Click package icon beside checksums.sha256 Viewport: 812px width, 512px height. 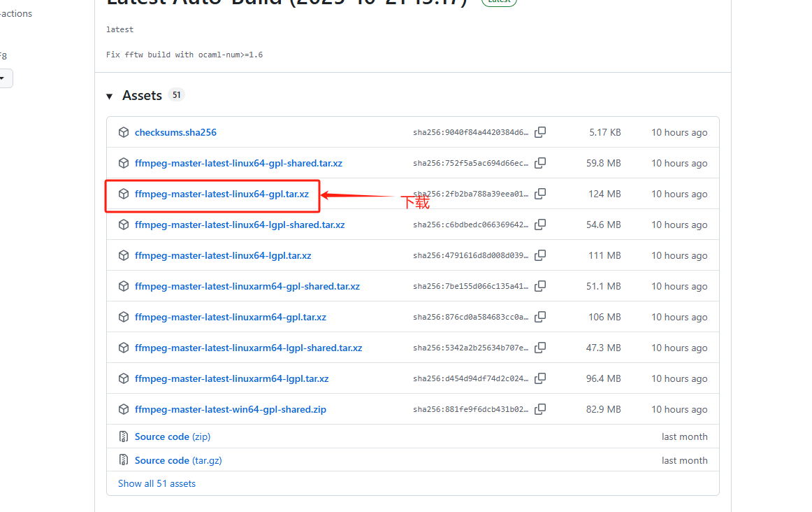tap(123, 132)
